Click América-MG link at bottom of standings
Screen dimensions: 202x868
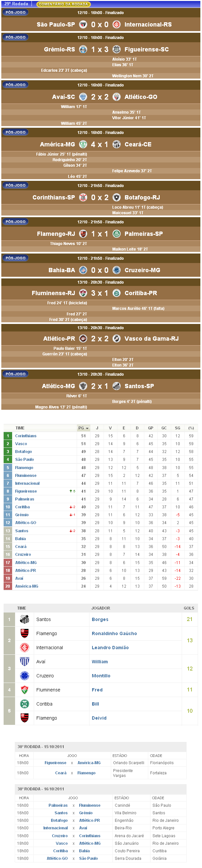(x=27, y=586)
